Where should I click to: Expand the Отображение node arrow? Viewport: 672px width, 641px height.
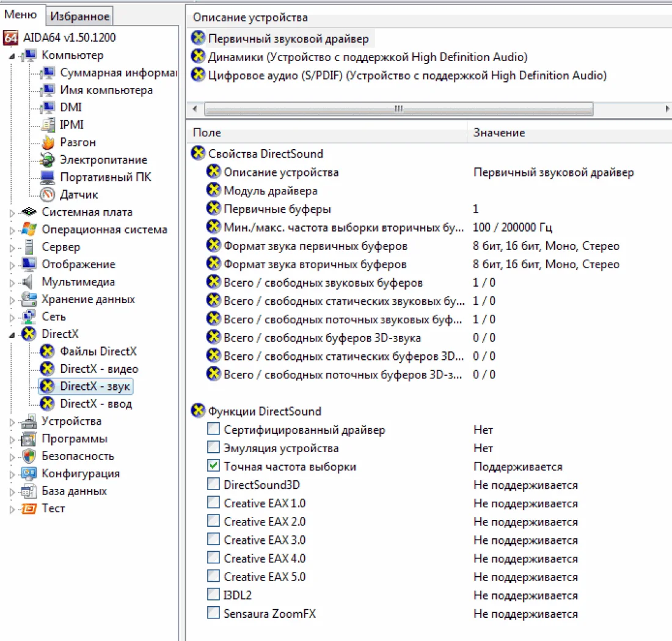pos(12,265)
